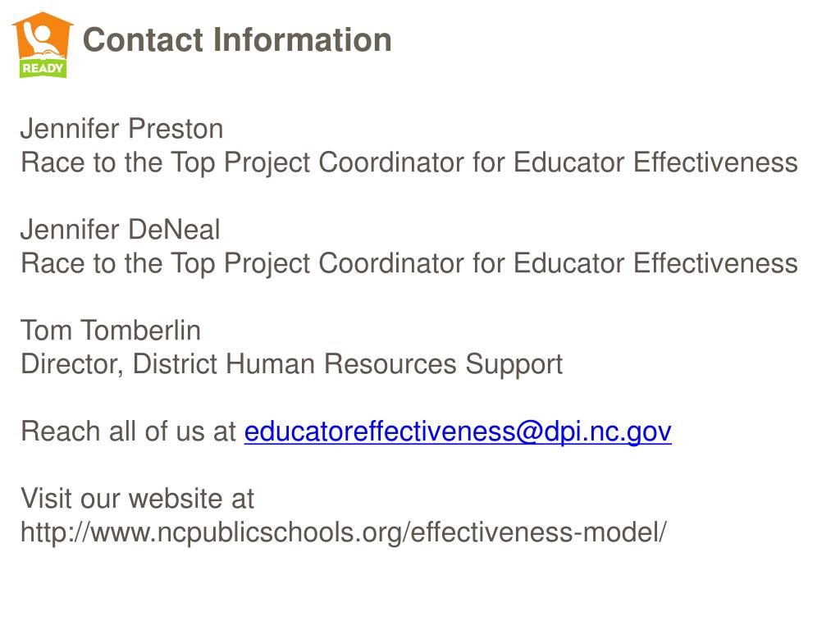Click the name Jennifer DeNeal

[x=120, y=230]
